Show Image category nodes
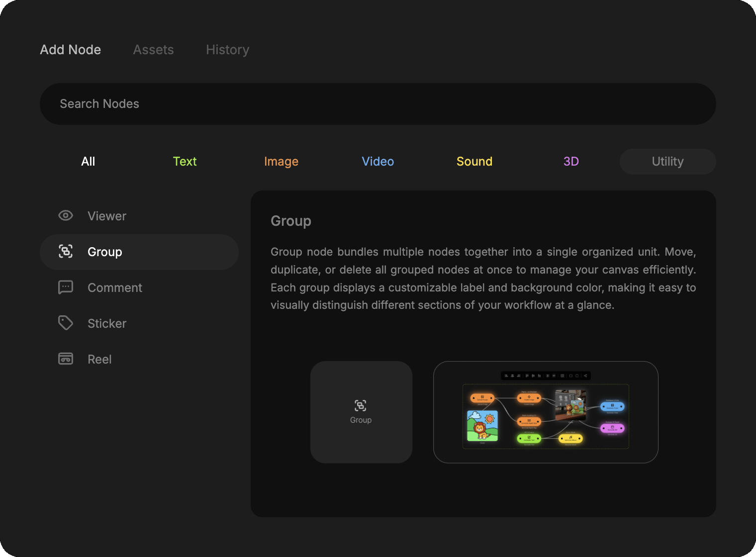The image size is (756, 557). [x=281, y=162]
